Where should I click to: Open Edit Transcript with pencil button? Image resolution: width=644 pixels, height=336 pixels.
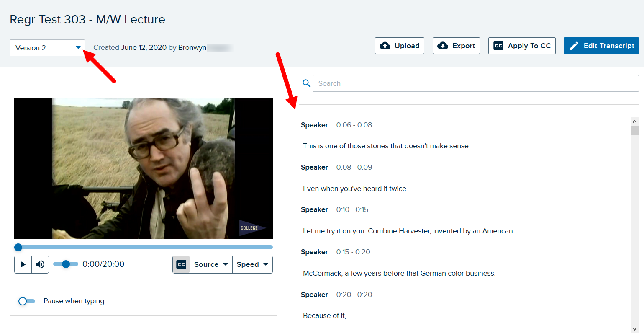[x=601, y=46]
